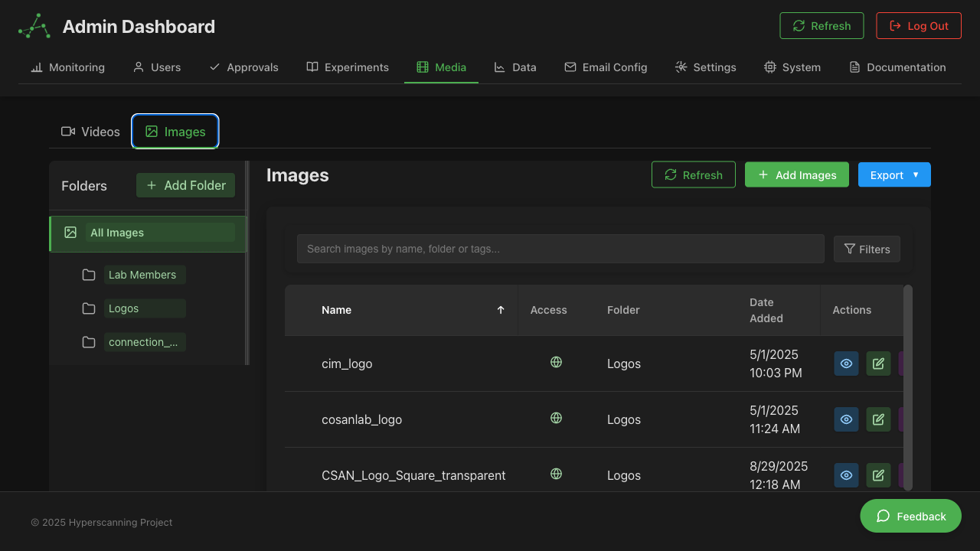Click the edit pencil icon for cim_logo
The image size is (980, 551).
[878, 364]
